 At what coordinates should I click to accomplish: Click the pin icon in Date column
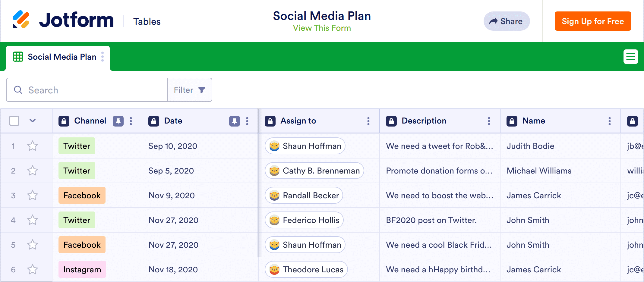234,121
